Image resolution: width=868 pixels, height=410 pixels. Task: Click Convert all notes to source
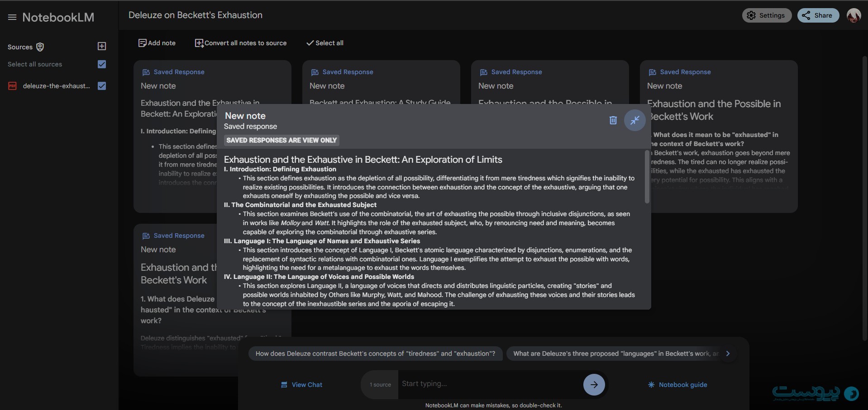[240, 43]
